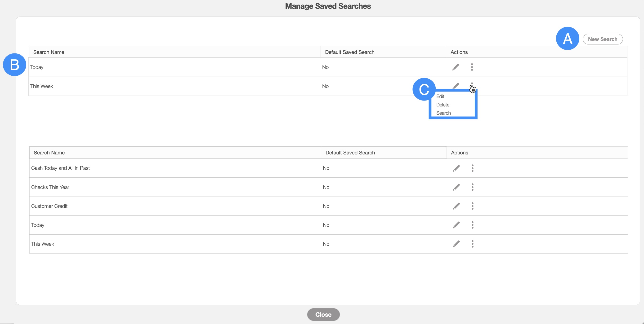Click the Customer Credit search name

49,206
